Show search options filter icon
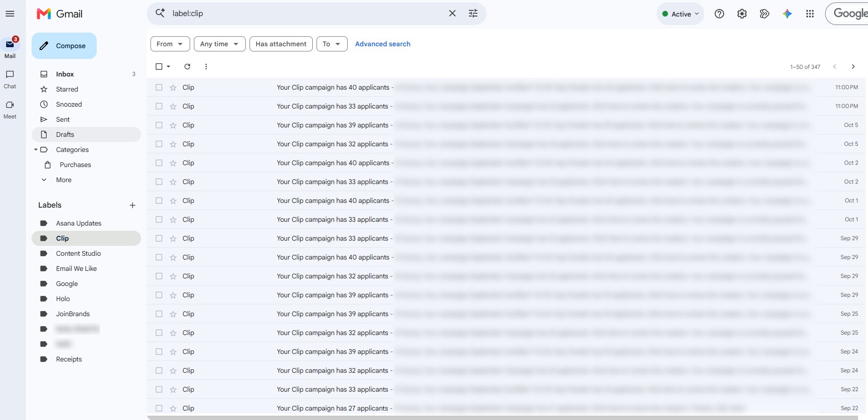 [473, 13]
